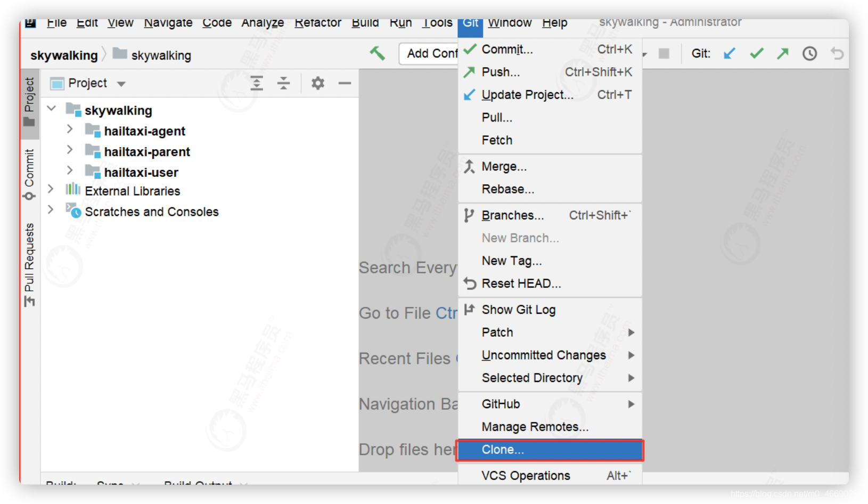Expand Scratches and Consoles node
Image resolution: width=868 pixels, height=504 pixels.
(x=51, y=210)
